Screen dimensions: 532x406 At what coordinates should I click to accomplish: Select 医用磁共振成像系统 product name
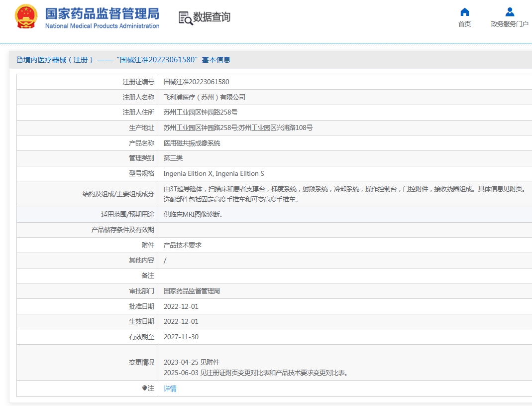[192, 143]
